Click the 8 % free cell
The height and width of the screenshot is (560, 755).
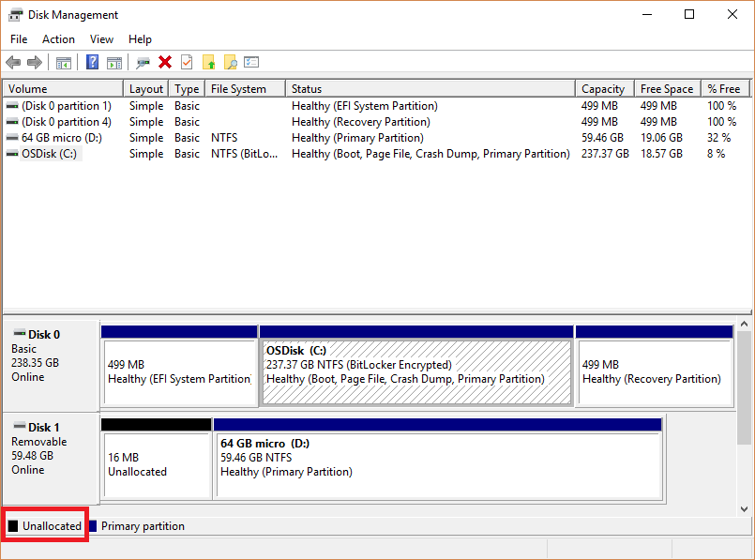[x=716, y=154]
